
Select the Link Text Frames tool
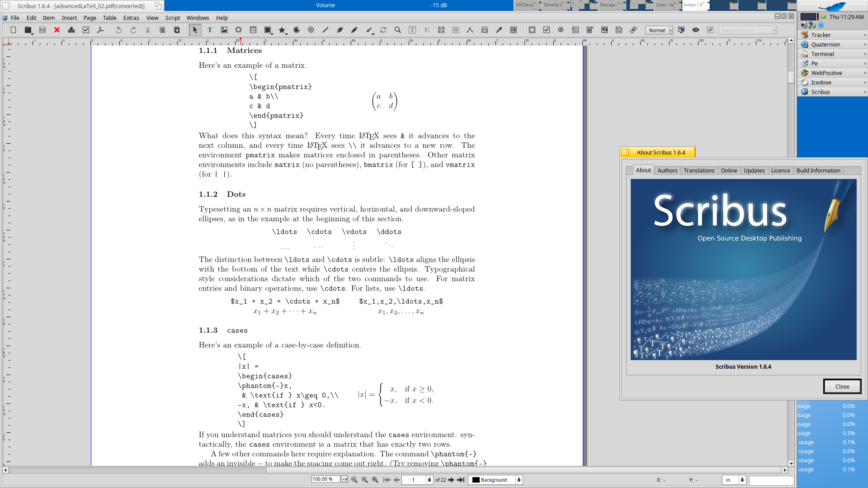[441, 30]
